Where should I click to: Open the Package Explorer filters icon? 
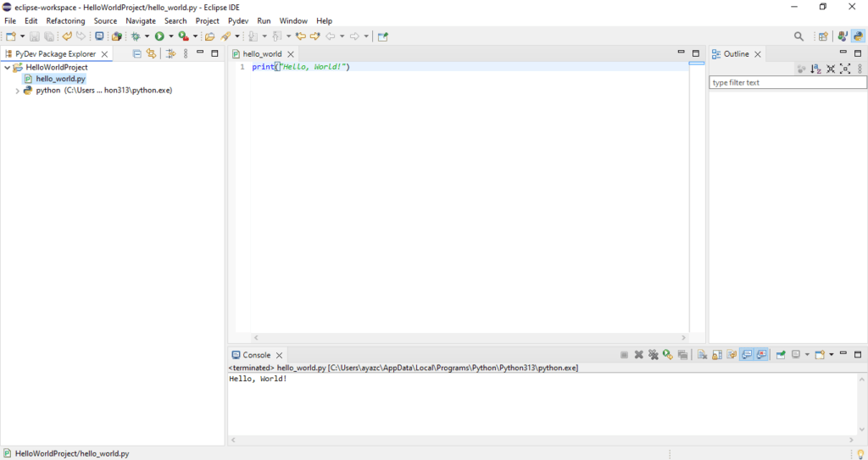(x=171, y=53)
